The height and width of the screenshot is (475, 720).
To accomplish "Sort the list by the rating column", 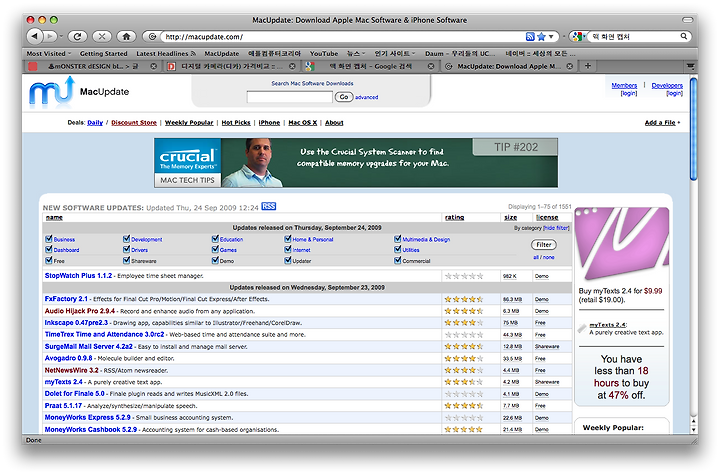I will pyautogui.click(x=454, y=217).
